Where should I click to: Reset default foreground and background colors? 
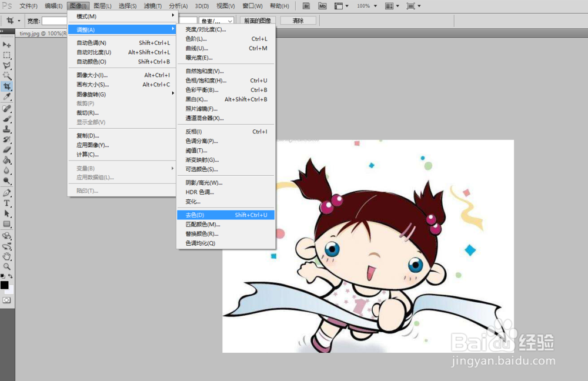click(x=2, y=276)
